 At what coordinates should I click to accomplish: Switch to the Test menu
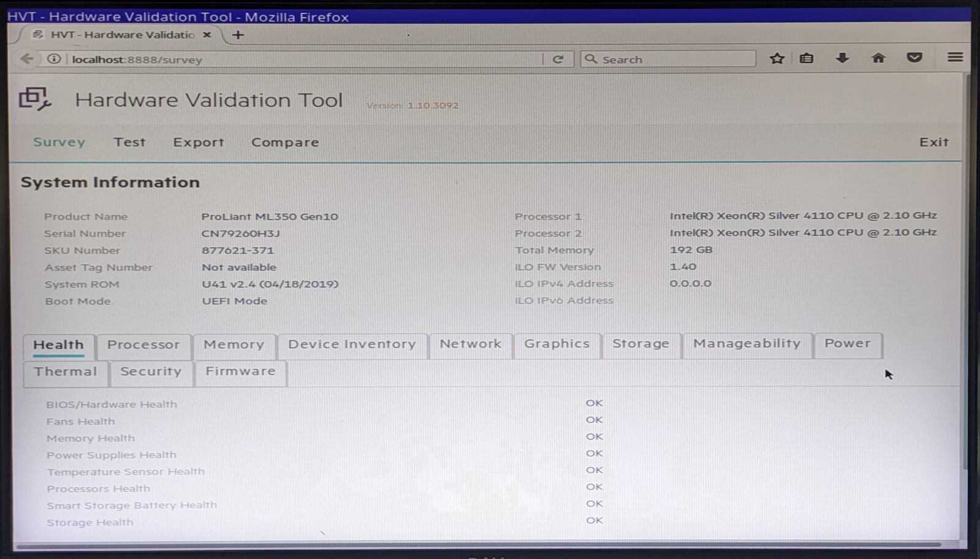tap(129, 142)
